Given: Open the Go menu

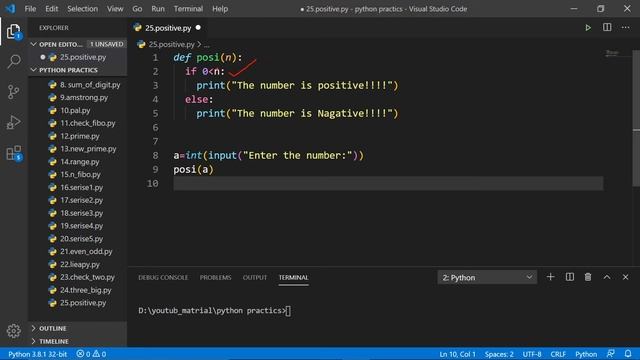Looking at the screenshot, I should [137, 9].
